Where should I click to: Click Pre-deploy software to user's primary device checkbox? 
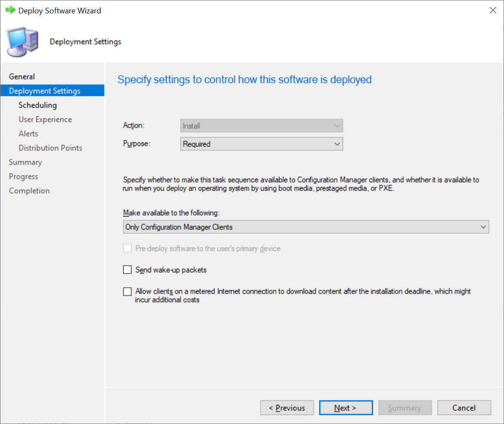tap(127, 249)
